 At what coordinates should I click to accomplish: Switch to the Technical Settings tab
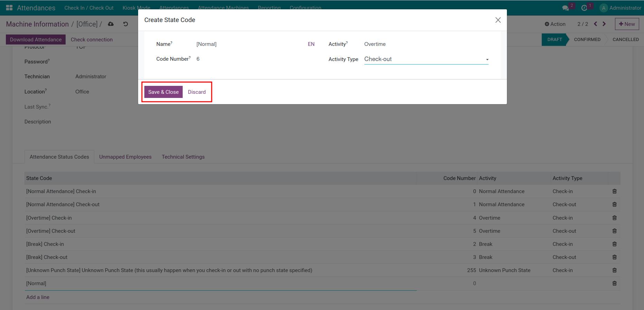(x=183, y=157)
